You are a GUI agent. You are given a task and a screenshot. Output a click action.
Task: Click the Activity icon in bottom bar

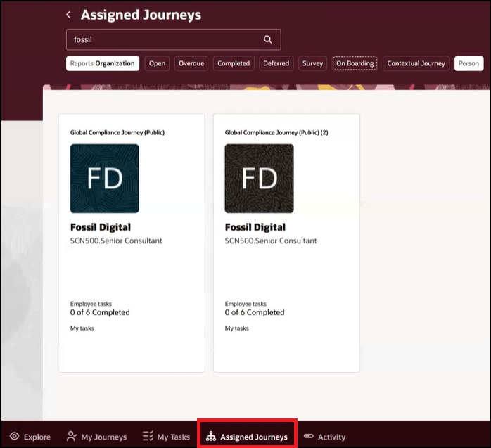(x=308, y=436)
